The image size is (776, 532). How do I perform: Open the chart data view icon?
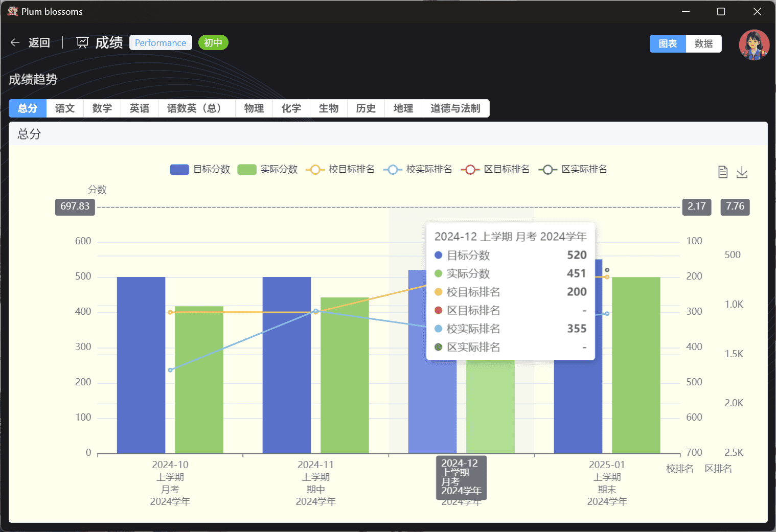click(x=723, y=172)
